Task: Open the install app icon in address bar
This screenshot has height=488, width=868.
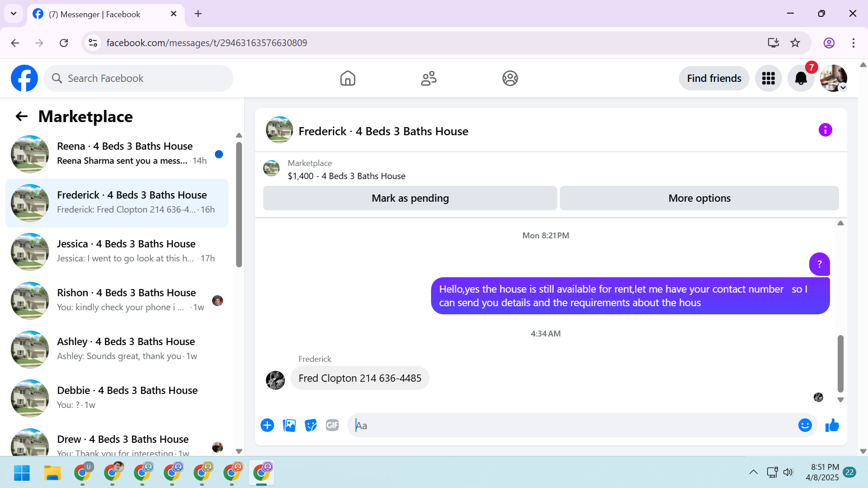Action: point(773,43)
